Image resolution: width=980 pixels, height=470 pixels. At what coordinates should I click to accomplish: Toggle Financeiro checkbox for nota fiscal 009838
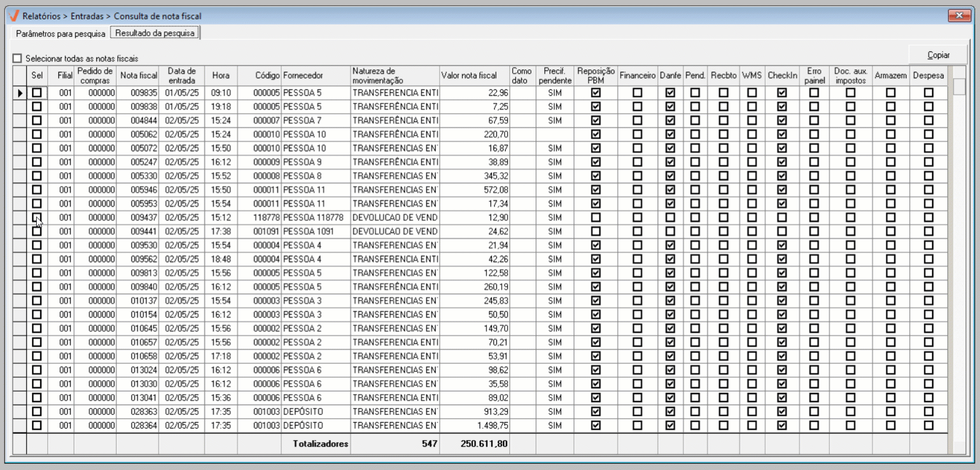[x=637, y=107]
